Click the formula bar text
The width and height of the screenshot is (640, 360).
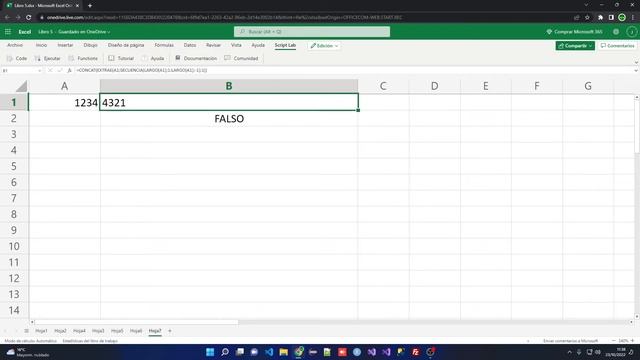[x=142, y=71]
